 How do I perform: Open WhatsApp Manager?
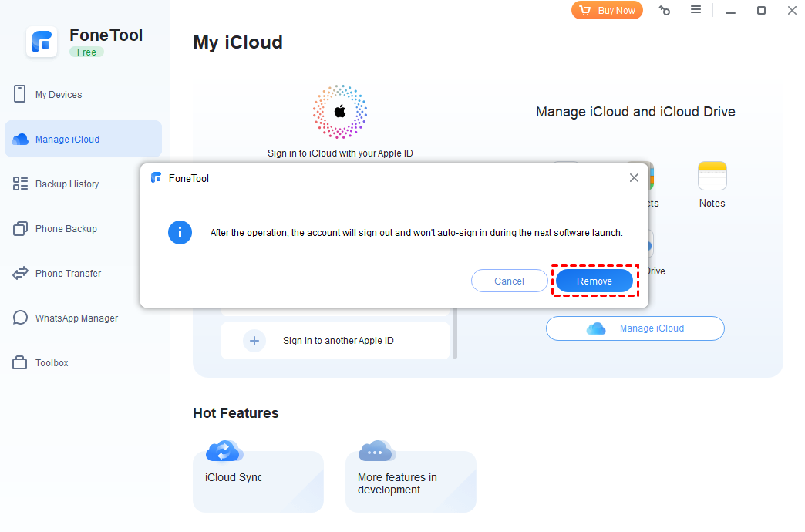76,318
